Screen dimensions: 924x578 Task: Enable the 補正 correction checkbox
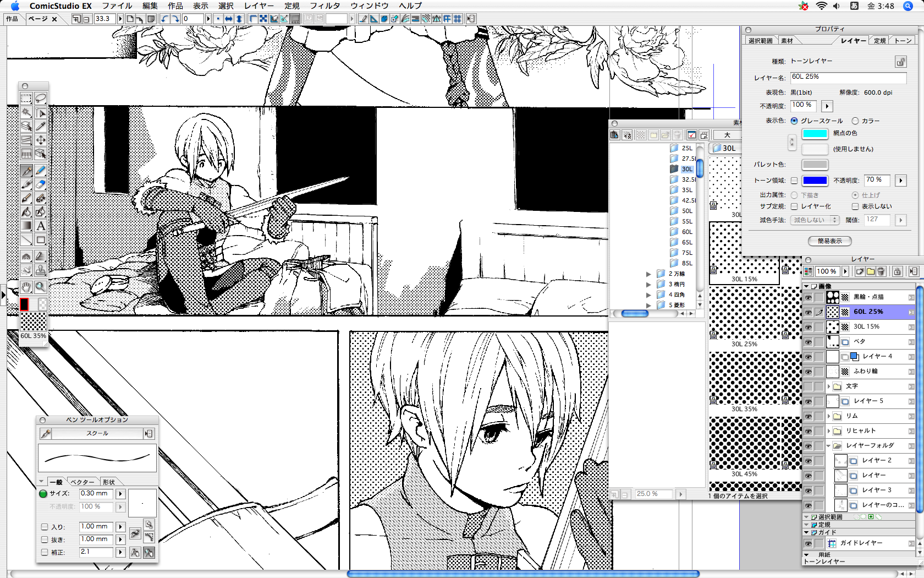point(45,552)
